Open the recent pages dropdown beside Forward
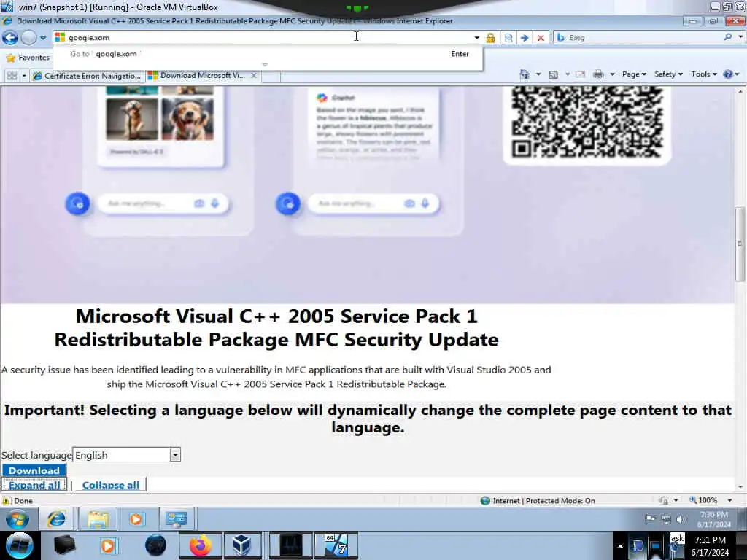The width and height of the screenshot is (747, 560). tap(43, 37)
